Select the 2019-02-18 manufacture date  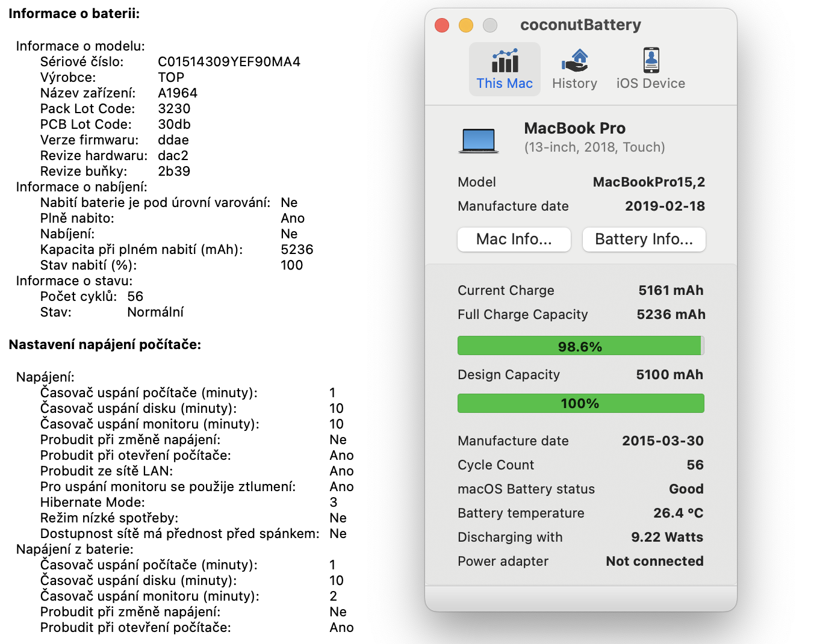[665, 206]
